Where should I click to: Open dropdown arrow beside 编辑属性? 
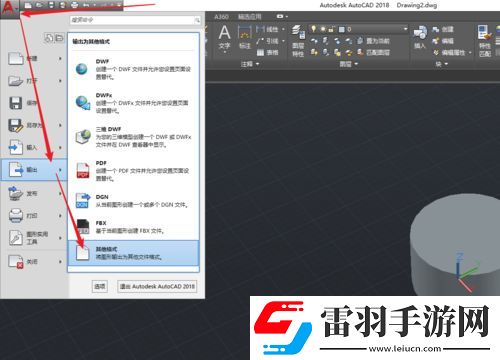(x=470, y=52)
